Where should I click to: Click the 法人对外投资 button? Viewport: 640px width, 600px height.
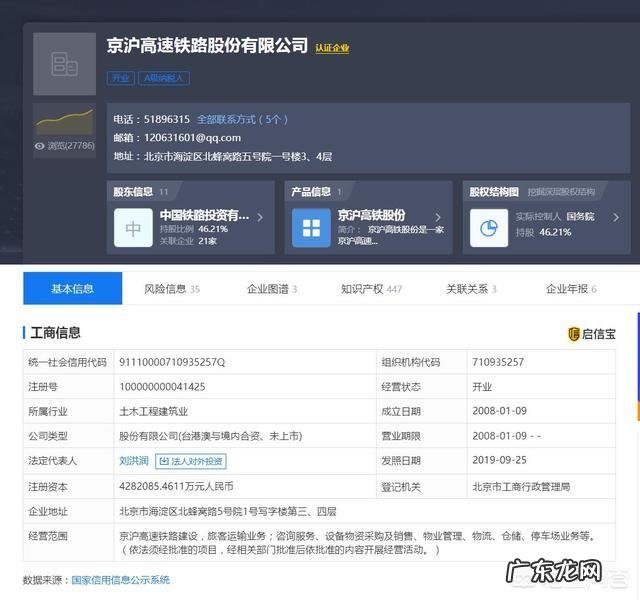pos(191,461)
